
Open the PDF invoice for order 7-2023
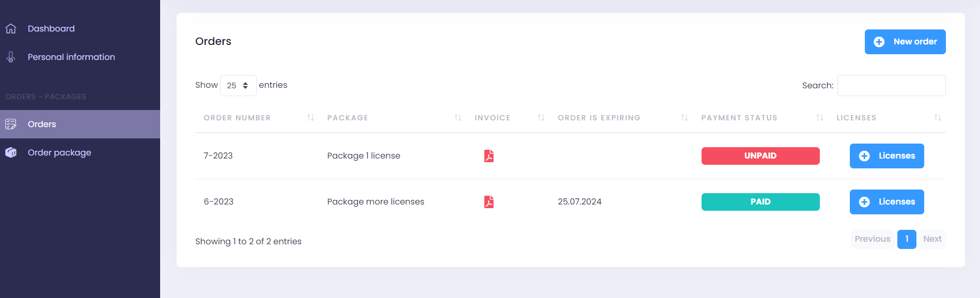click(489, 156)
